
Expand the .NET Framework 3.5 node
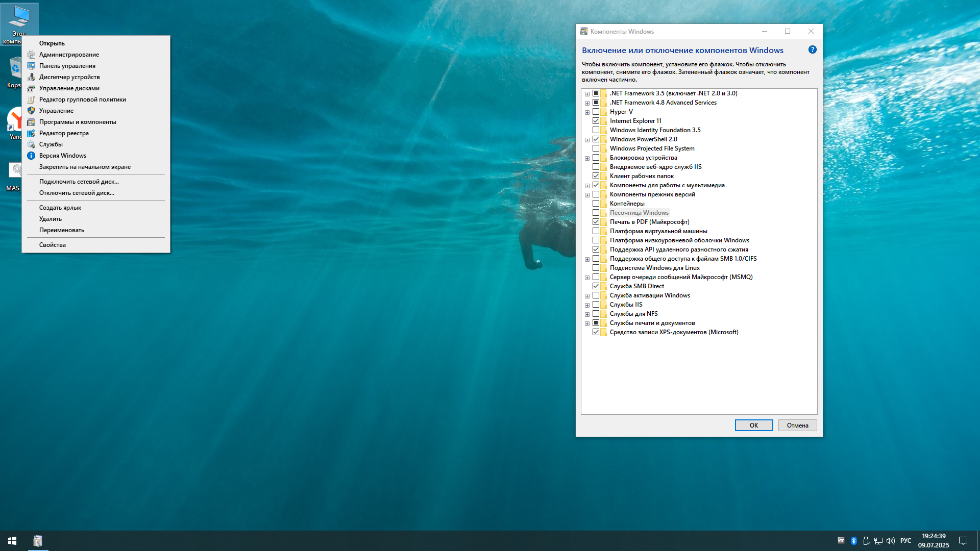[587, 94]
